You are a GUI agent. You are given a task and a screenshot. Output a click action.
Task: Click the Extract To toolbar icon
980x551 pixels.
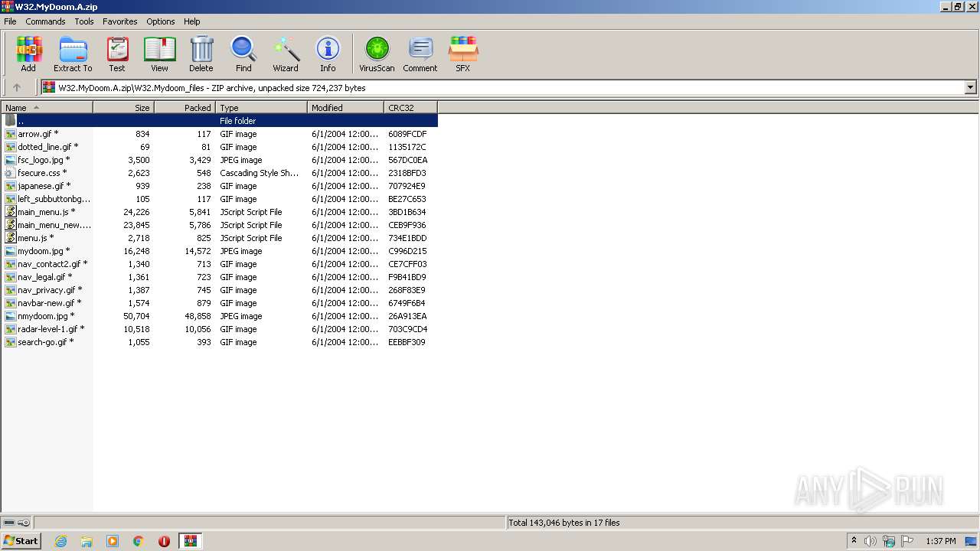point(73,54)
